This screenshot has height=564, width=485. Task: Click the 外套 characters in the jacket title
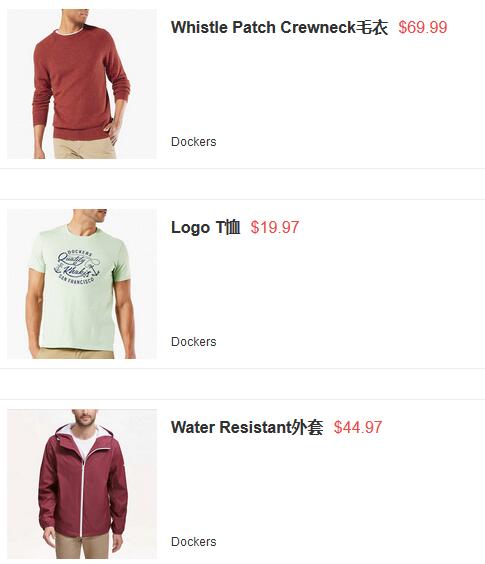coord(307,427)
